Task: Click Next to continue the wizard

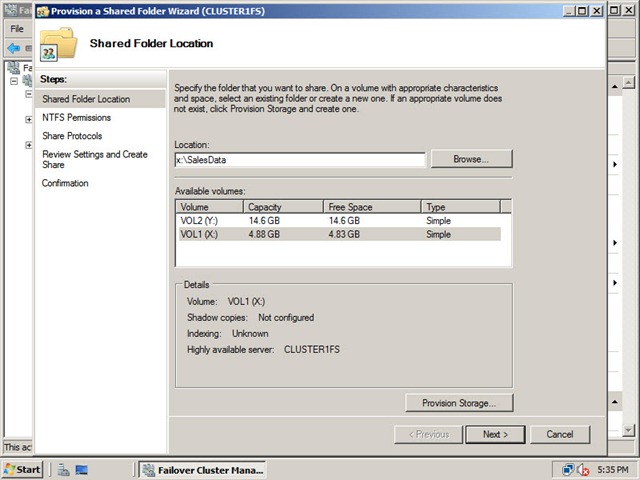Action: [495, 435]
